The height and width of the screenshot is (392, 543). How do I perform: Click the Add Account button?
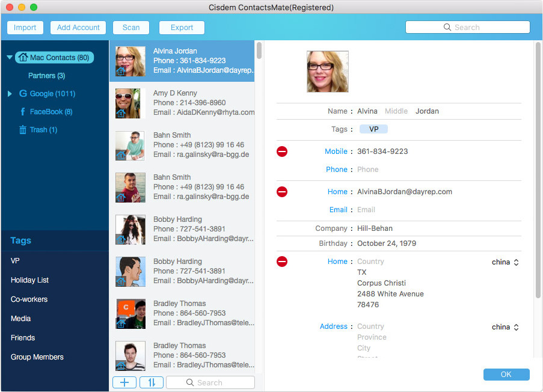(78, 28)
